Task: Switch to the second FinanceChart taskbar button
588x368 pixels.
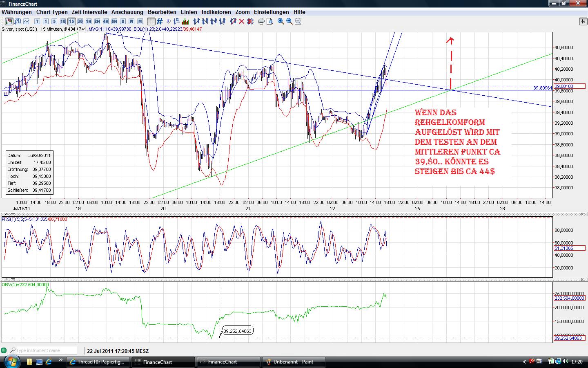Action: (229, 362)
